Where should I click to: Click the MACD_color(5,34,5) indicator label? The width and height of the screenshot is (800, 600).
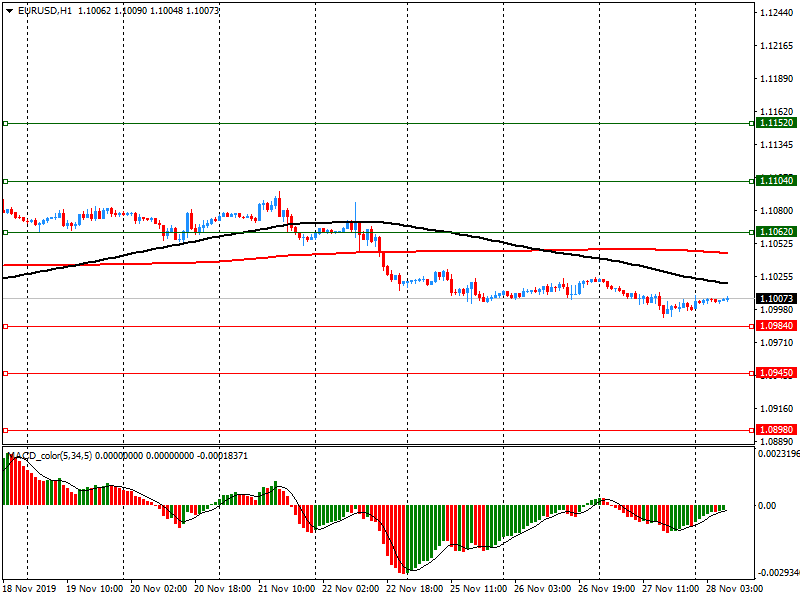[58, 456]
